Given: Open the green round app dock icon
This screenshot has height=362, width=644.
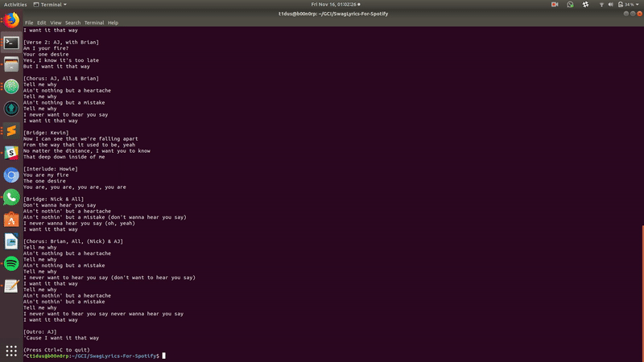Looking at the screenshot, I should point(11,87).
